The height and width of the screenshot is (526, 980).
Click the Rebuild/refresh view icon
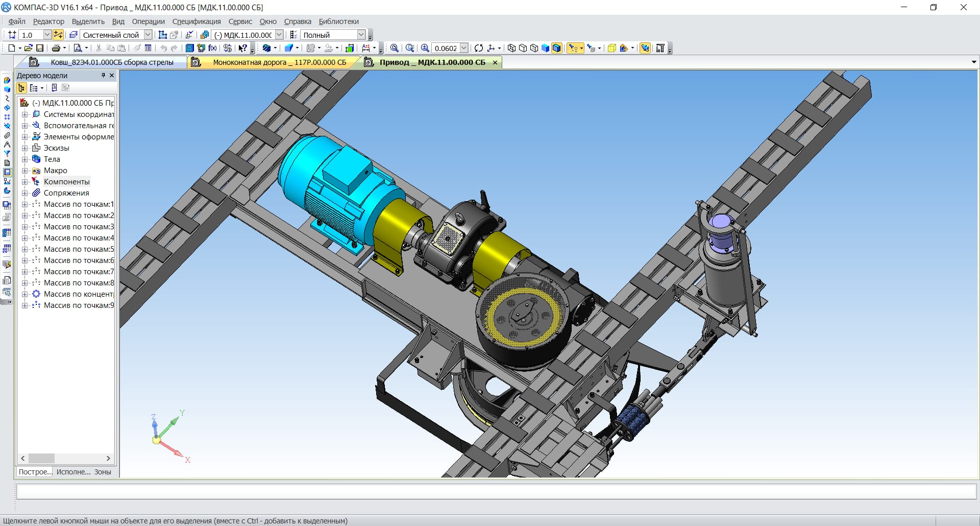click(478, 48)
